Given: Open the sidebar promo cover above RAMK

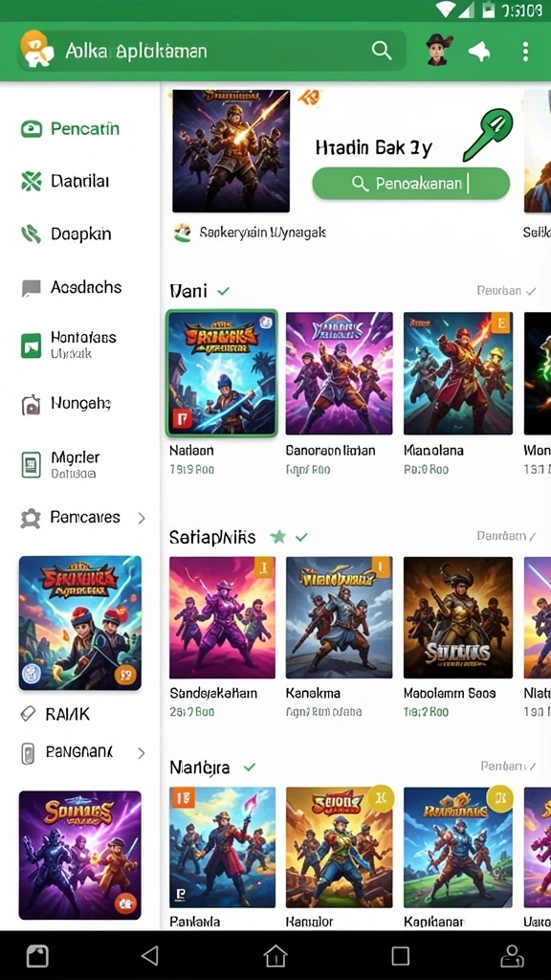Looking at the screenshot, I should [x=80, y=623].
